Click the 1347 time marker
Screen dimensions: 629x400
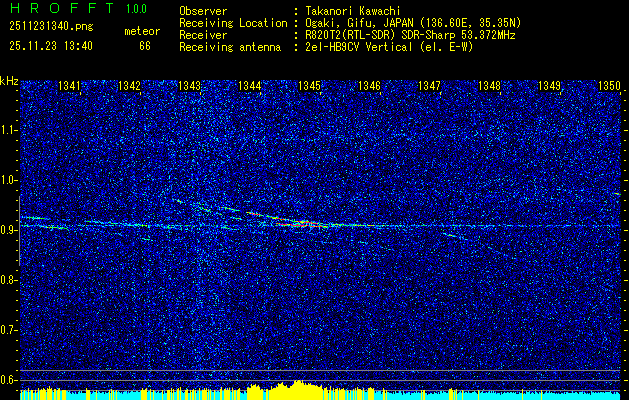point(429,86)
